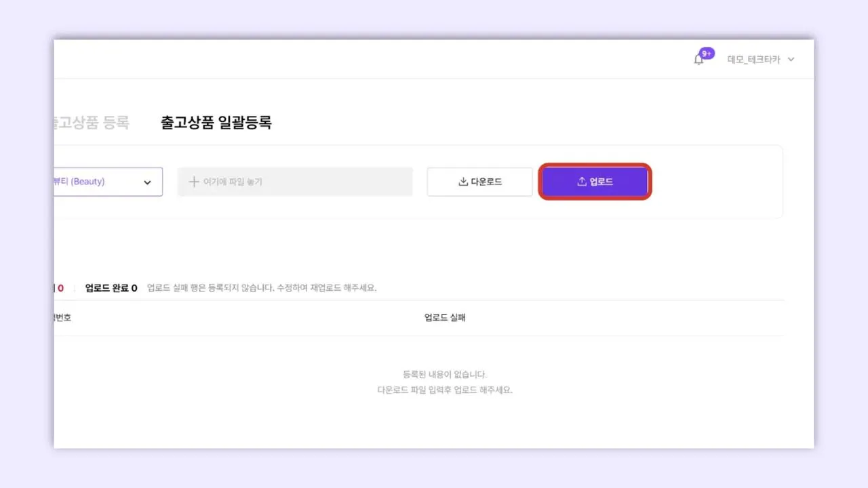Expand the 데모_테크타카 account menu

tap(760, 60)
